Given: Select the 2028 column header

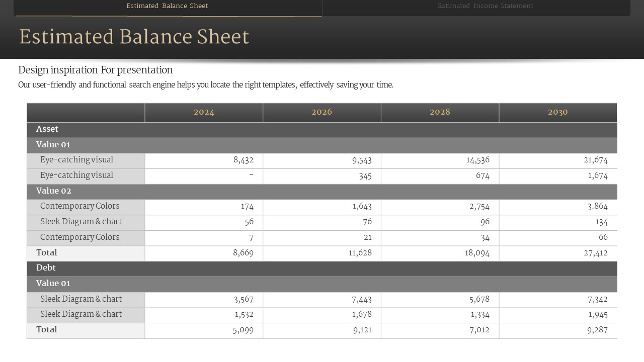Looking at the screenshot, I should click(x=440, y=112).
